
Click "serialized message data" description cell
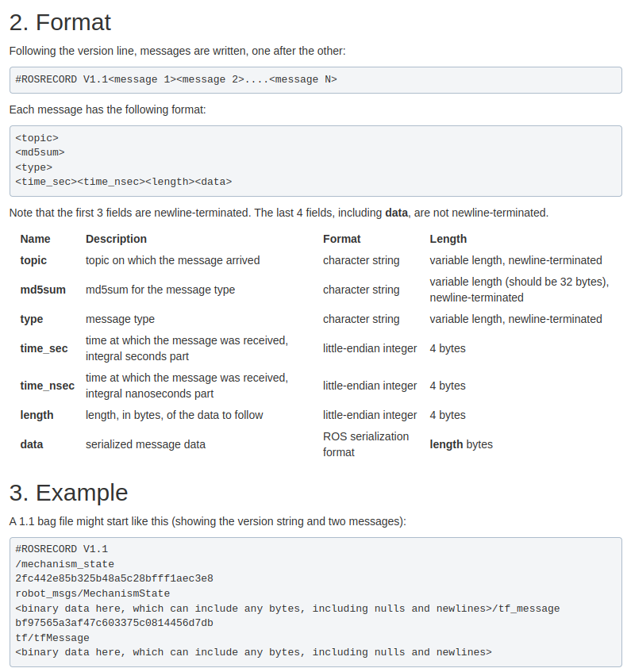[145, 444]
